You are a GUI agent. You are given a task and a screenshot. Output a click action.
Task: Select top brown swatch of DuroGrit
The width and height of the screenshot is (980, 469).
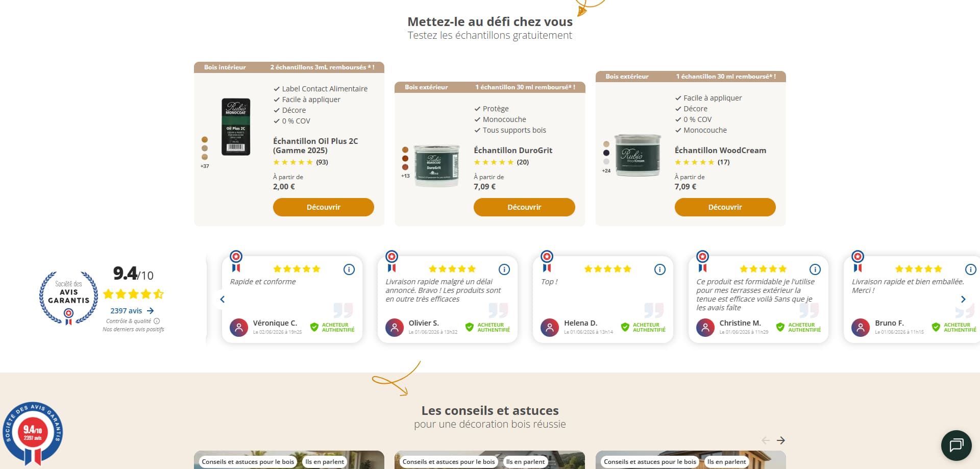pyautogui.click(x=405, y=150)
